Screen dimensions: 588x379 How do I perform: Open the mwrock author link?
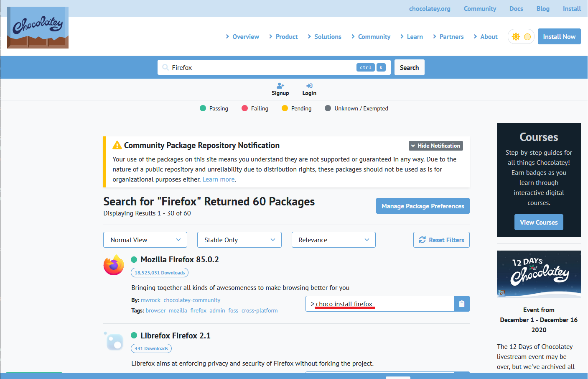[150, 300]
